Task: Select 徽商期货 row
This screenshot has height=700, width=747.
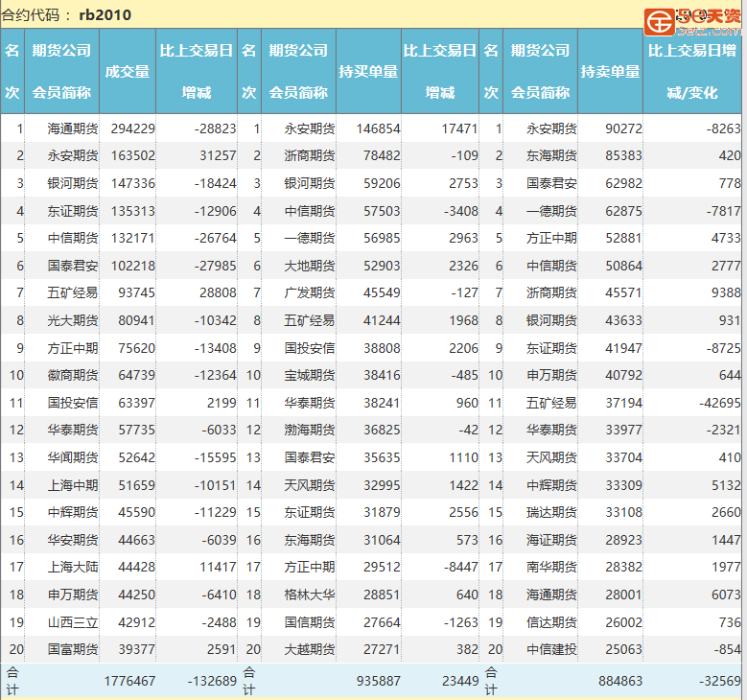Action: (x=73, y=376)
